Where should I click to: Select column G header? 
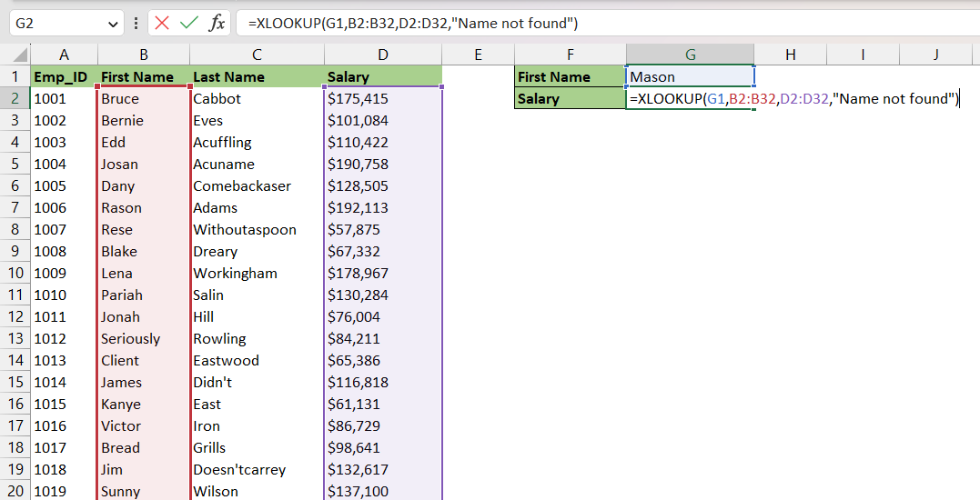[690, 55]
